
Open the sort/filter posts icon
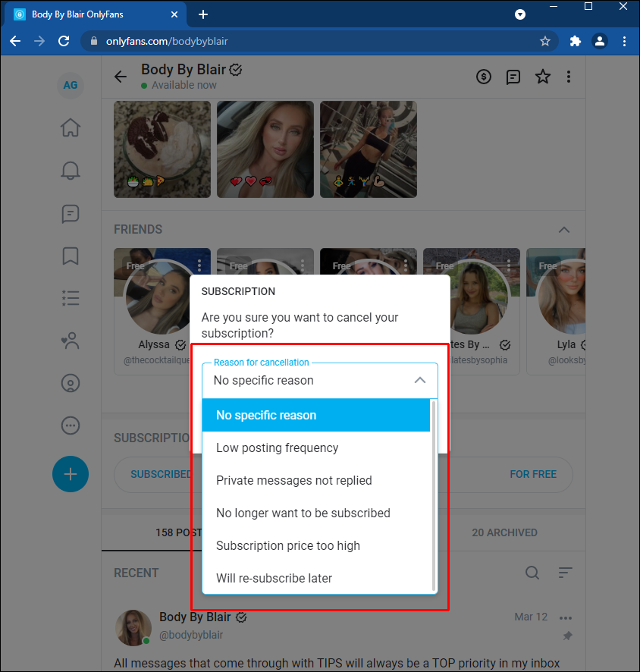(x=566, y=573)
